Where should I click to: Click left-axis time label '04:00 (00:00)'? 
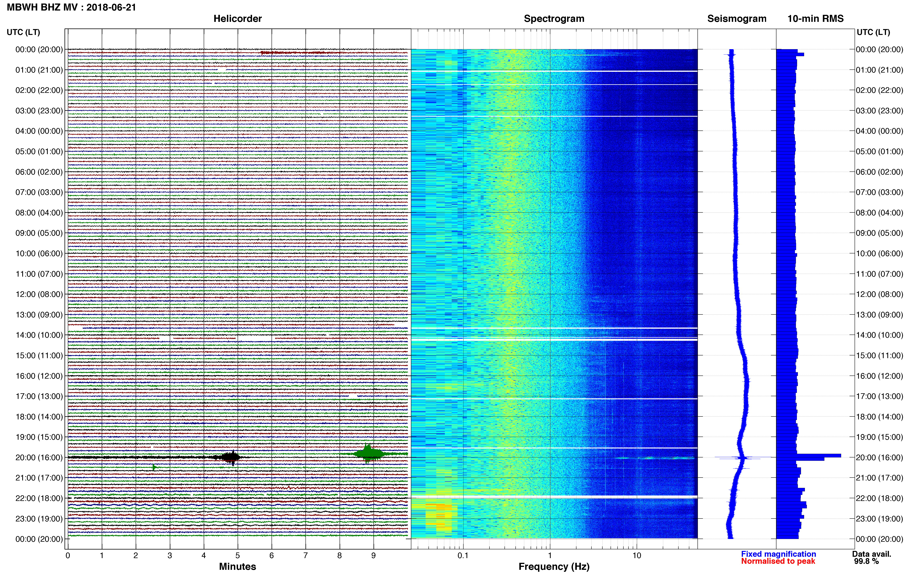[39, 131]
